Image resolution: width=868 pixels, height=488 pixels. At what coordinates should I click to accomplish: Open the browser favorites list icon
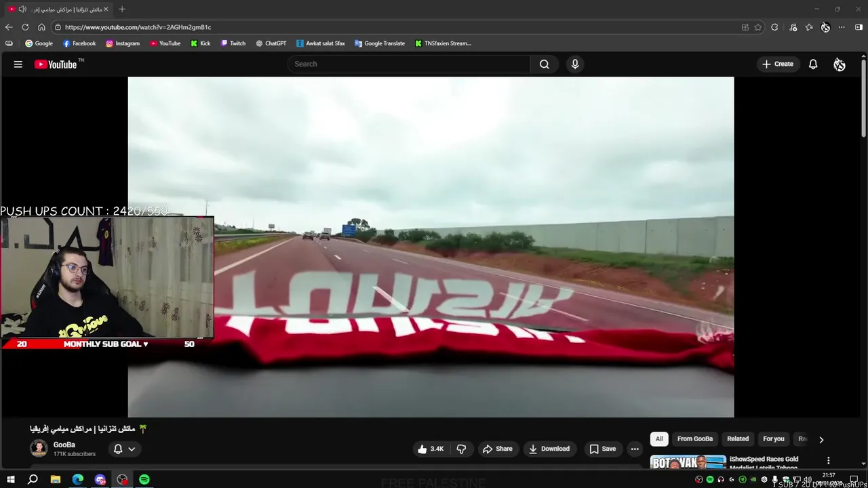(809, 27)
